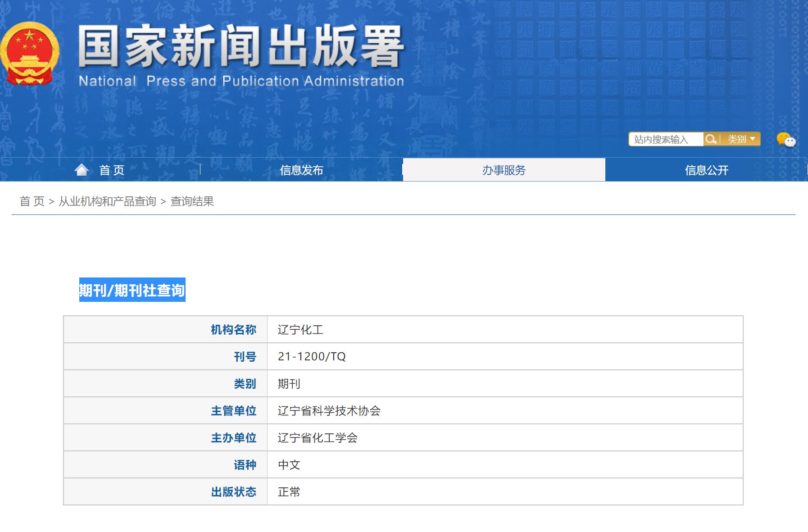Screen dimensions: 808x532
Task: Click the 辽宁省科学技术协会 supervisor value
Action: point(329,411)
